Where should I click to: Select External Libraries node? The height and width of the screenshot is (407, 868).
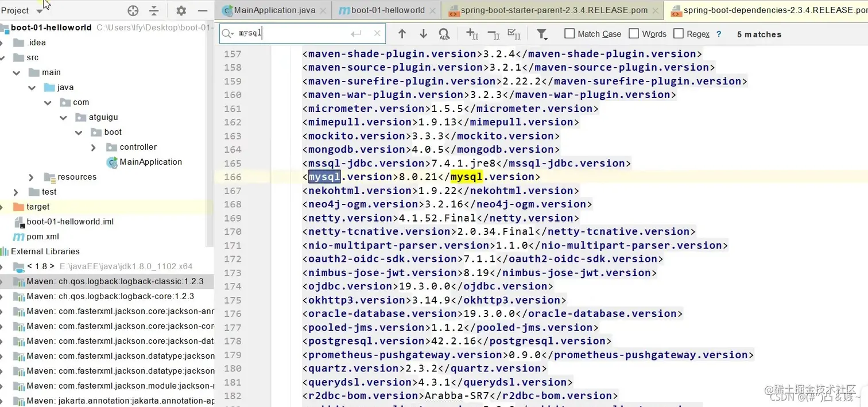coord(45,251)
